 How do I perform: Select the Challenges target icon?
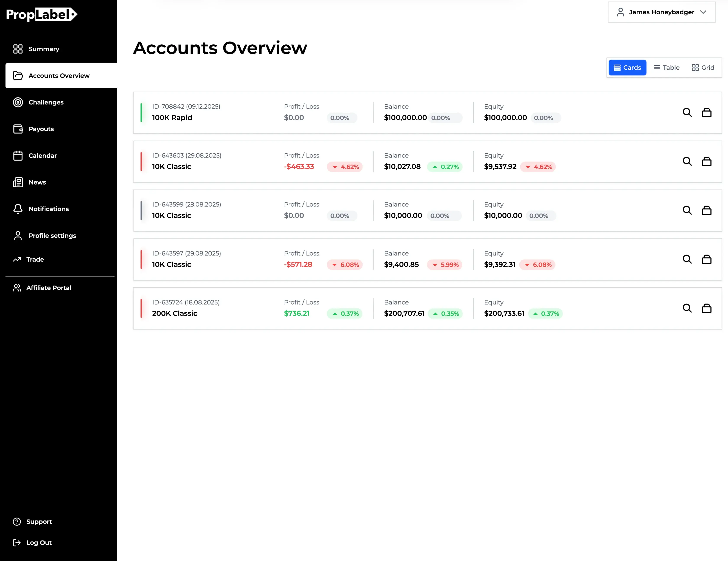[x=18, y=102]
